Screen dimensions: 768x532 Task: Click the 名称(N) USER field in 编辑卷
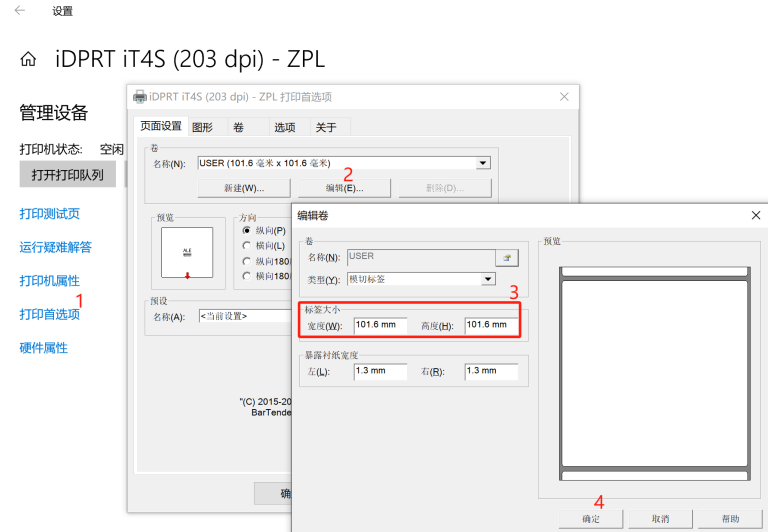pyautogui.click(x=421, y=258)
